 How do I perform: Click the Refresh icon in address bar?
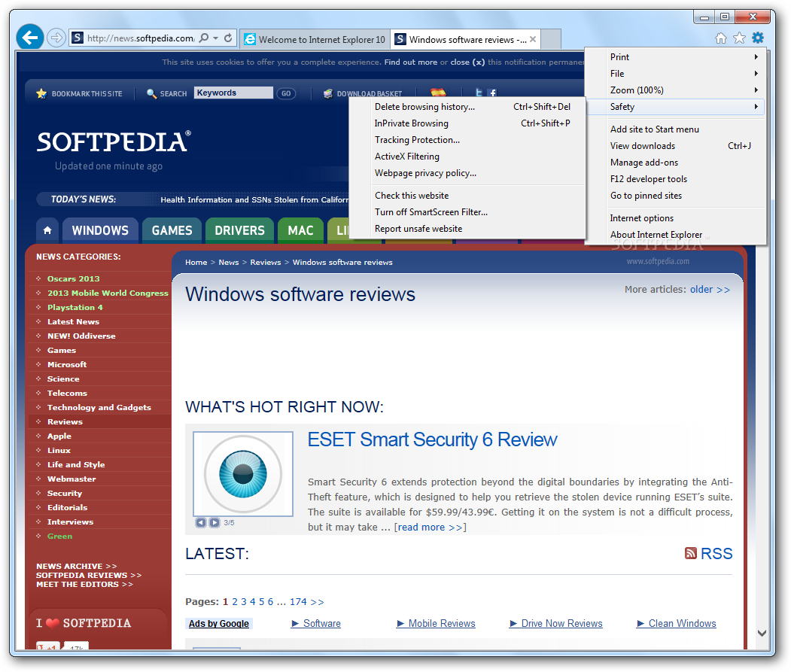point(229,38)
